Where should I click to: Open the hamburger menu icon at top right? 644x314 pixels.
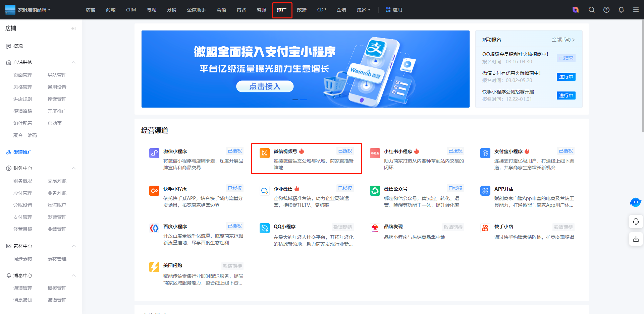636,10
